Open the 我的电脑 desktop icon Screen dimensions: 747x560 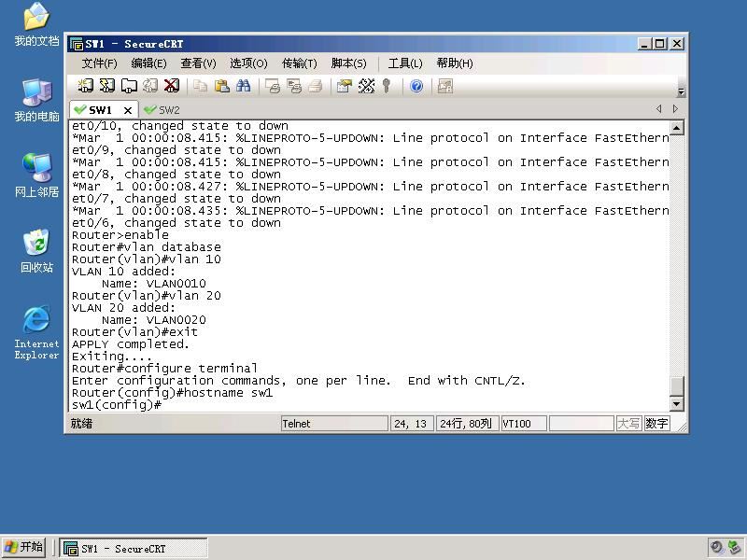click(36, 100)
